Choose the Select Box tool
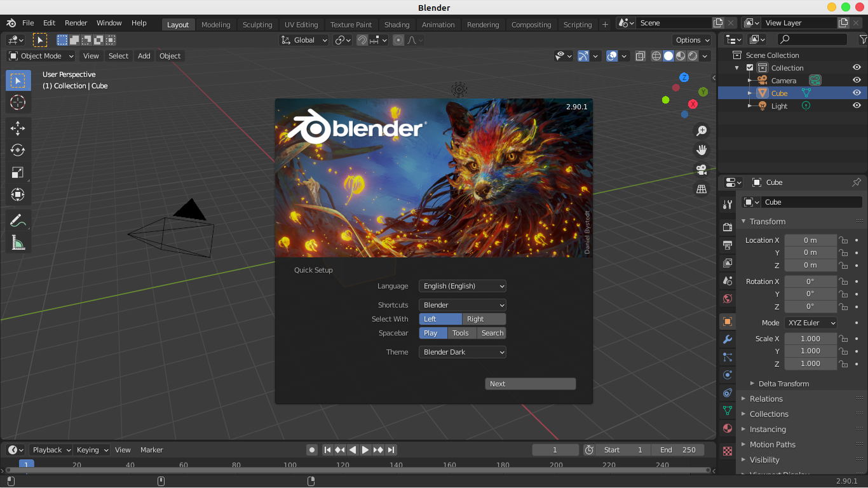Image resolution: width=868 pixels, height=488 pixels. (x=18, y=80)
